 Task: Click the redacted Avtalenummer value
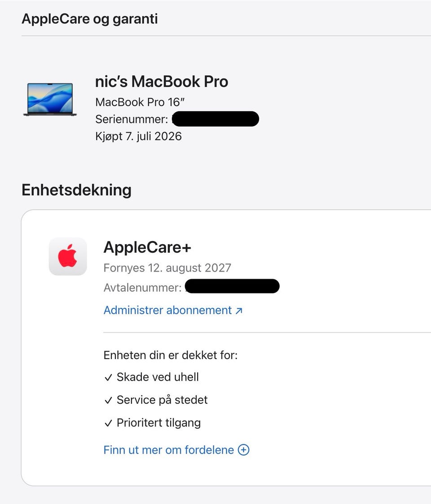pyautogui.click(x=232, y=286)
